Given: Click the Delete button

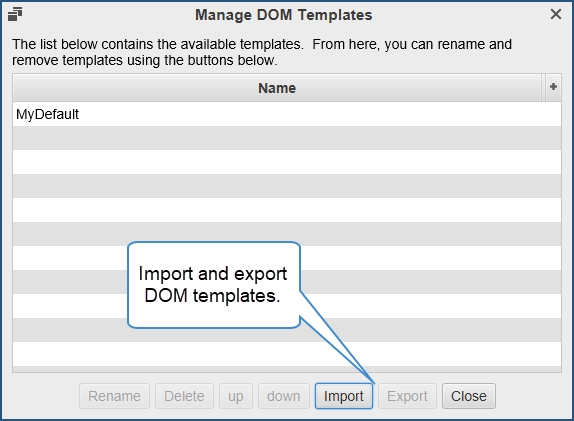Looking at the screenshot, I should point(184,396).
